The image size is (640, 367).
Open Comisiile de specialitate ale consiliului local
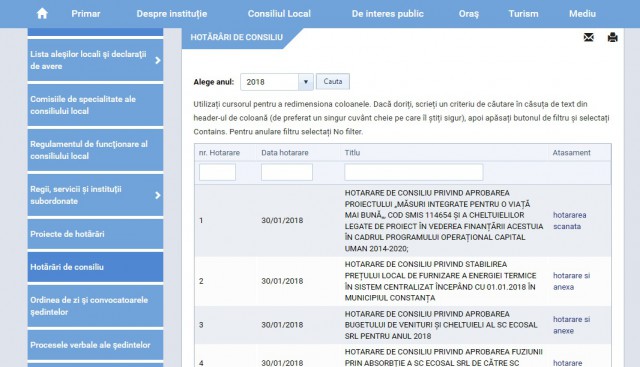coord(96,105)
